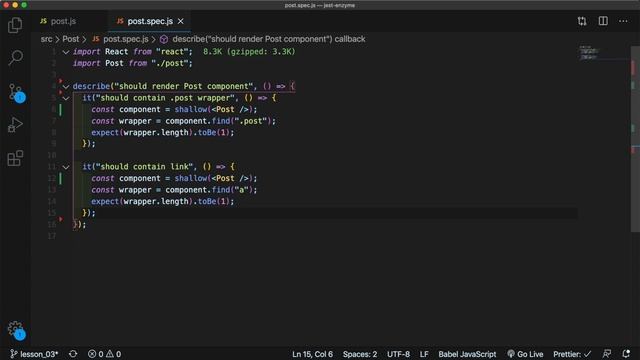Image resolution: width=640 pixels, height=360 pixels.
Task: Place cursor on find("a") line
Action: [x=174, y=190]
